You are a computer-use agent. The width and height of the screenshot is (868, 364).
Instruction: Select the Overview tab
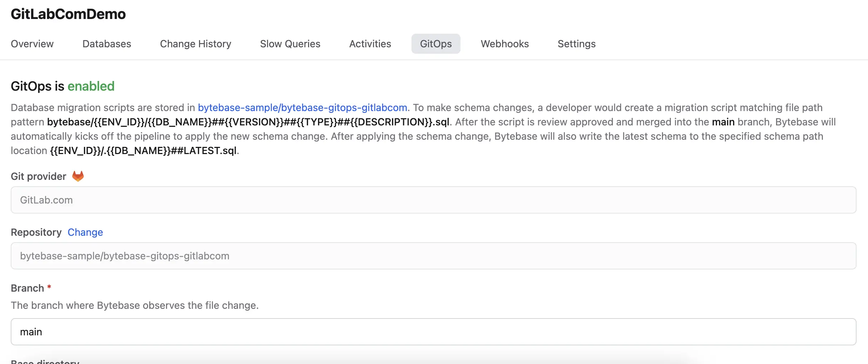[32, 44]
